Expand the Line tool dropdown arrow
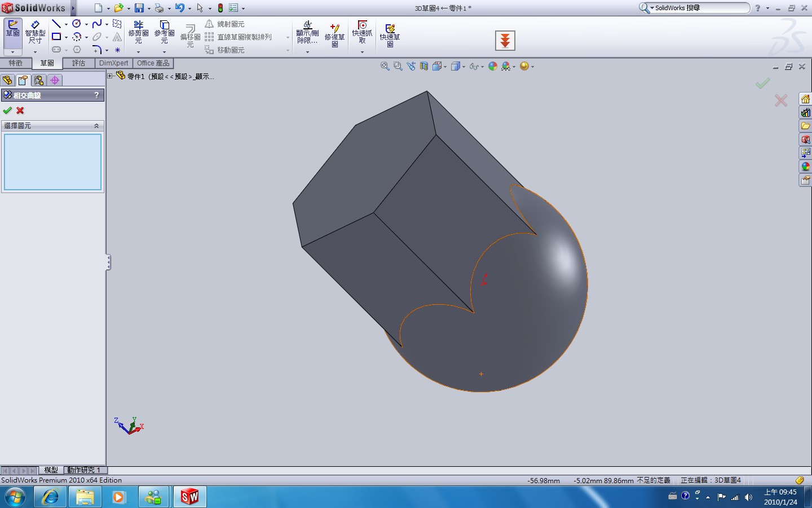 click(x=66, y=24)
